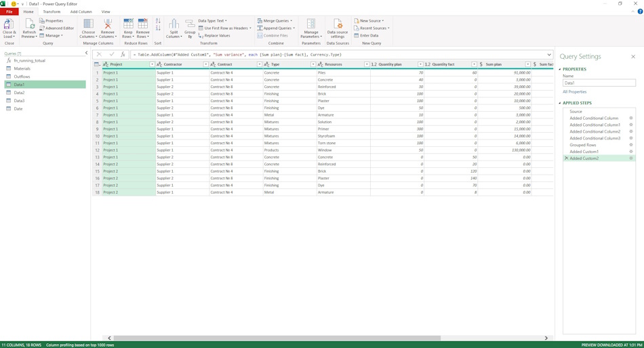Open the Advanced Editor
The image size is (644, 348).
coord(57,28)
